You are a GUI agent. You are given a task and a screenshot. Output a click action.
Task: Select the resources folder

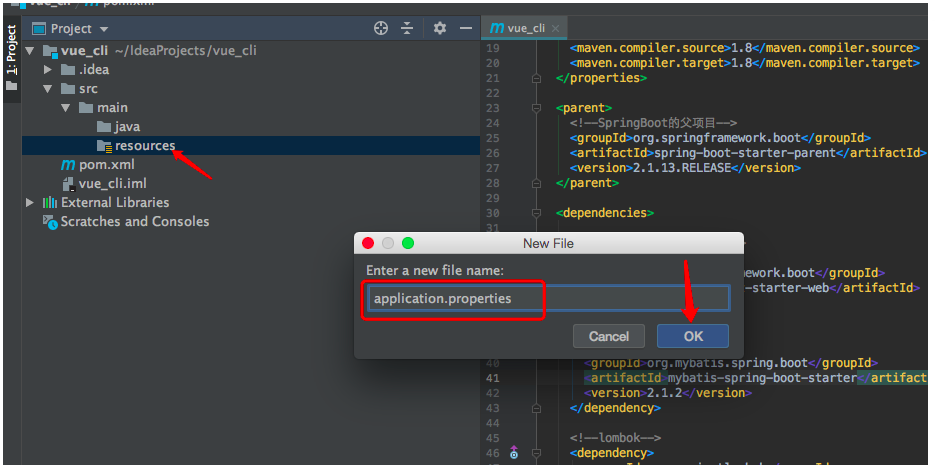click(x=251, y=145)
